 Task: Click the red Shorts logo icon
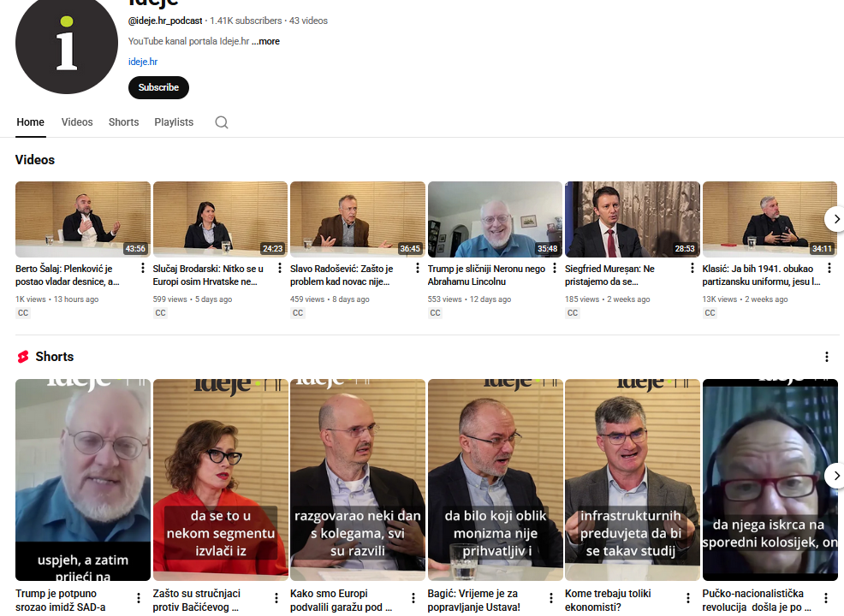(x=23, y=357)
